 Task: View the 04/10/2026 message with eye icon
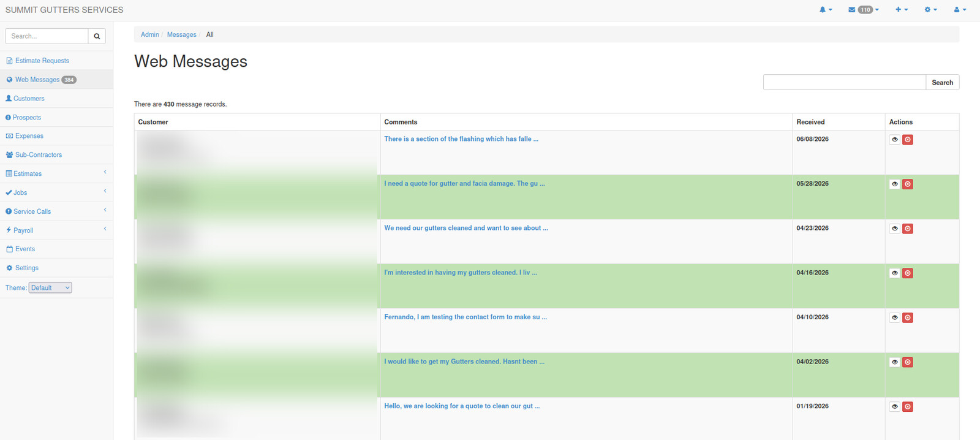point(895,317)
